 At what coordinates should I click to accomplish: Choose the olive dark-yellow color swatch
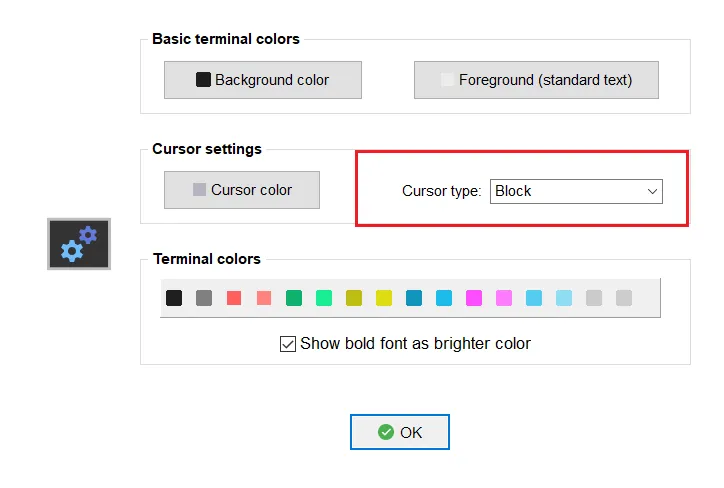354,298
